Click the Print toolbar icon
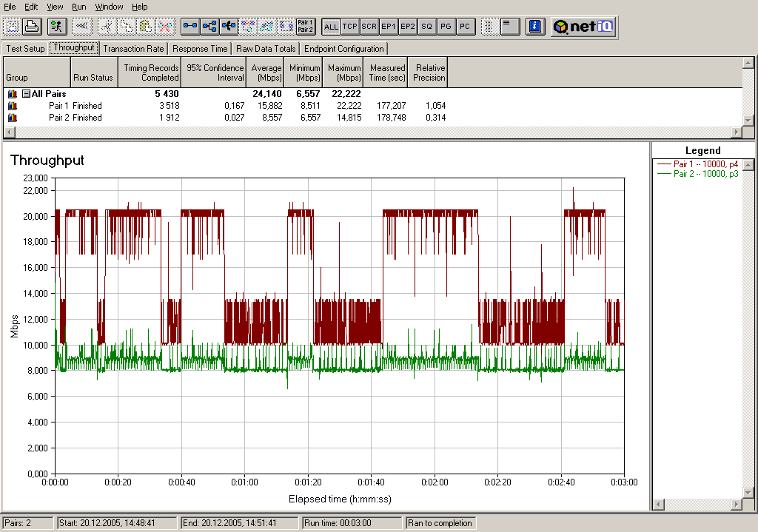 point(31,27)
